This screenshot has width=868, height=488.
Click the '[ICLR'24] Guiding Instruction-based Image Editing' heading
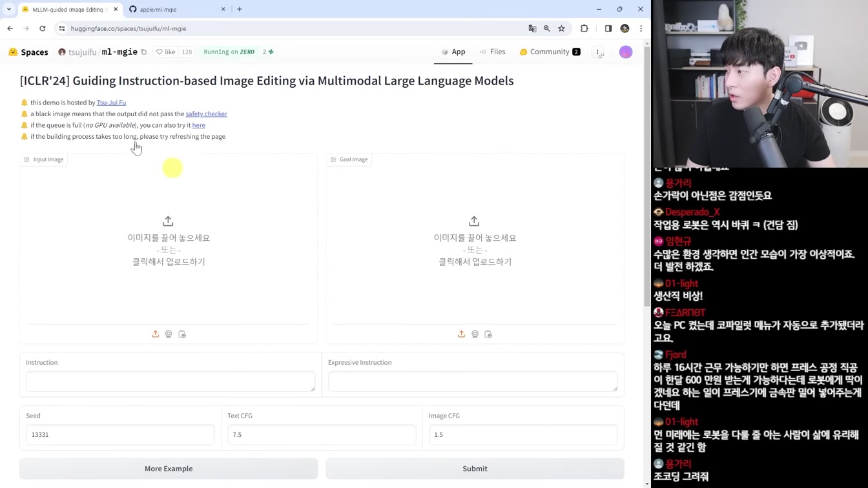pyautogui.click(x=267, y=81)
